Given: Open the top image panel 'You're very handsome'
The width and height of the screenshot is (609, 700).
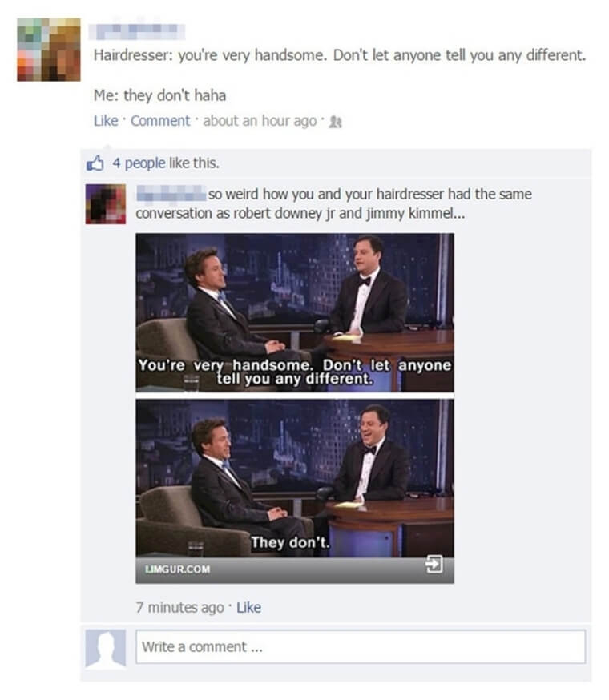Looking at the screenshot, I should (295, 312).
